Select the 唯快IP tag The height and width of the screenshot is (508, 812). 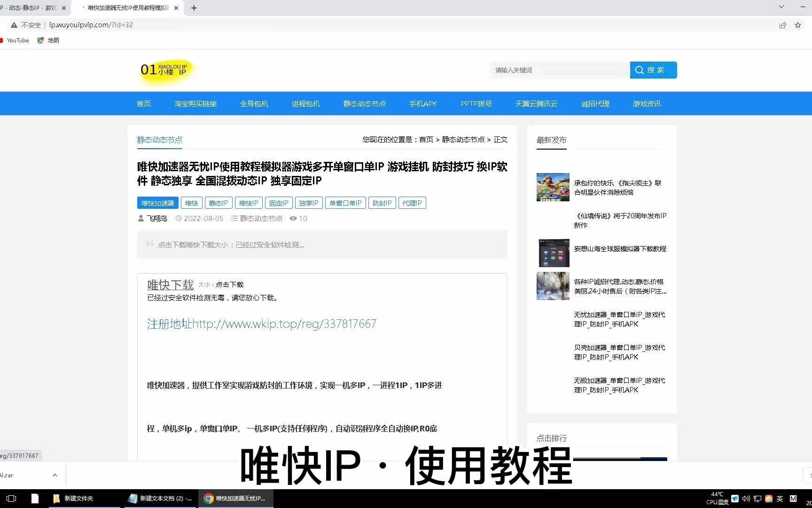pyautogui.click(x=249, y=203)
